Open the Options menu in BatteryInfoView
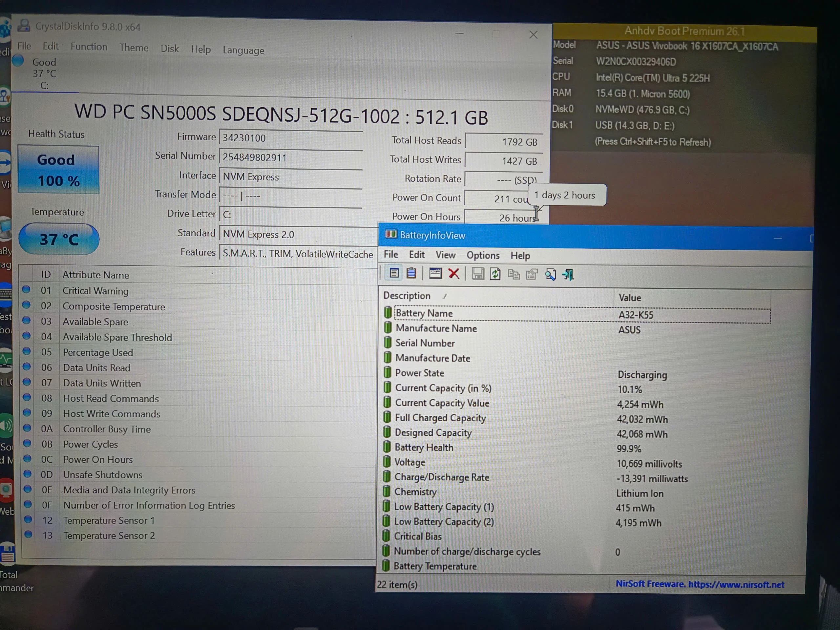840x630 pixels. [483, 255]
